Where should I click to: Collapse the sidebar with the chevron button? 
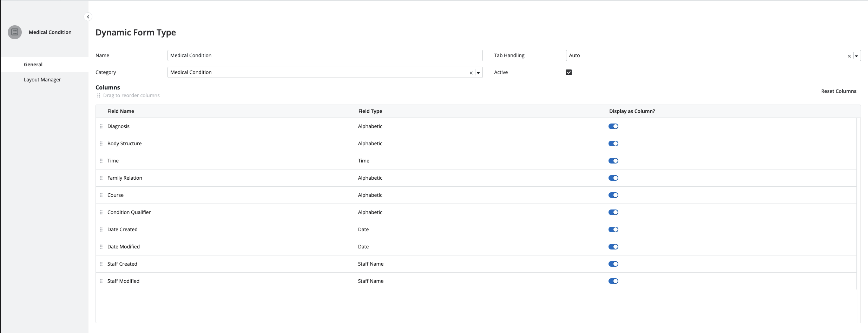point(88,17)
